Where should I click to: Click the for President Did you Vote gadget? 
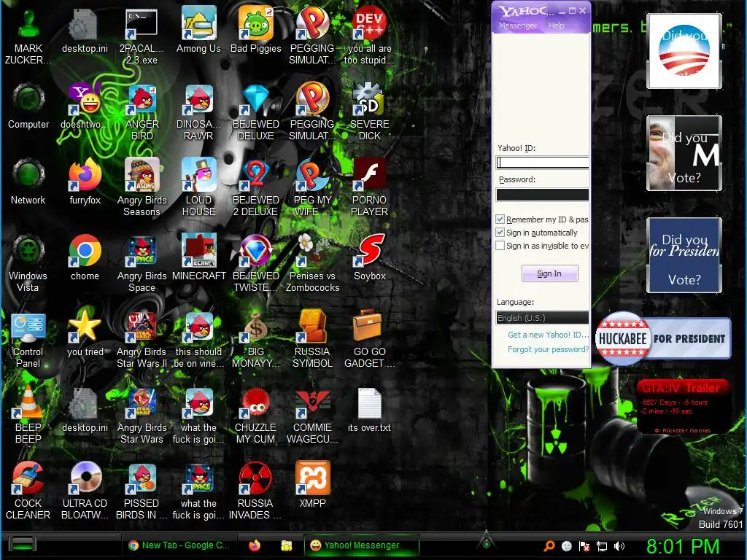click(x=684, y=255)
